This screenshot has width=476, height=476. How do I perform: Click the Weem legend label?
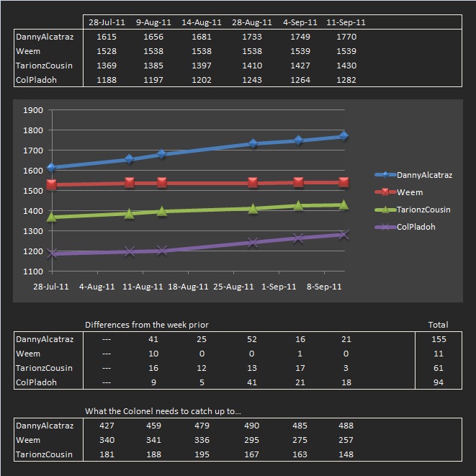410,192
